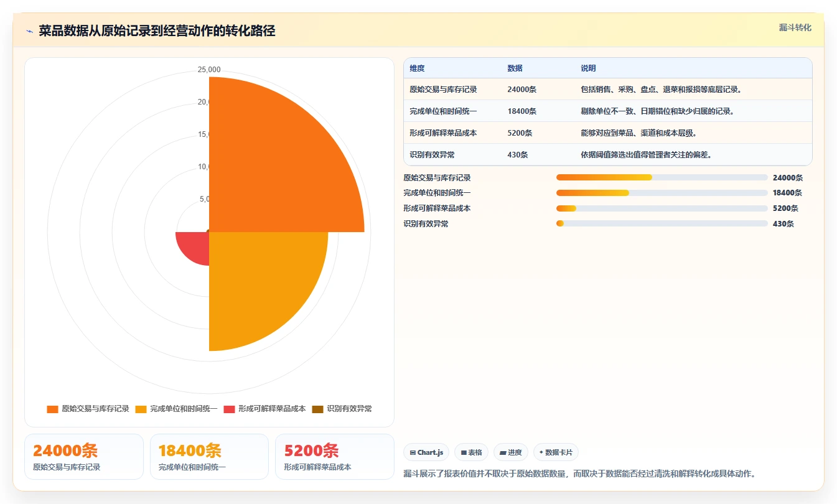Click the 原始交易与库存记录 progress bar
Screen dimensions: 837x504
coord(662,177)
